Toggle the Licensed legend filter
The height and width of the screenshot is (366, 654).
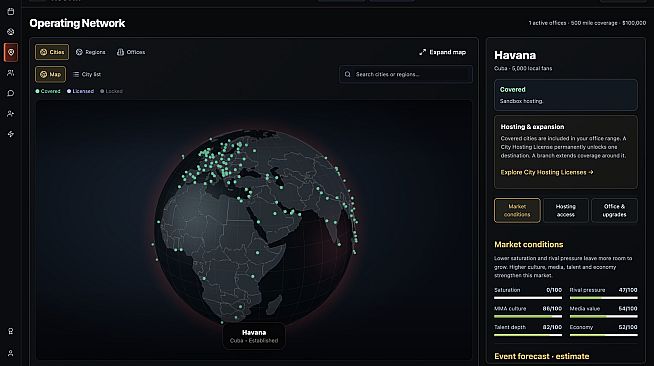80,91
